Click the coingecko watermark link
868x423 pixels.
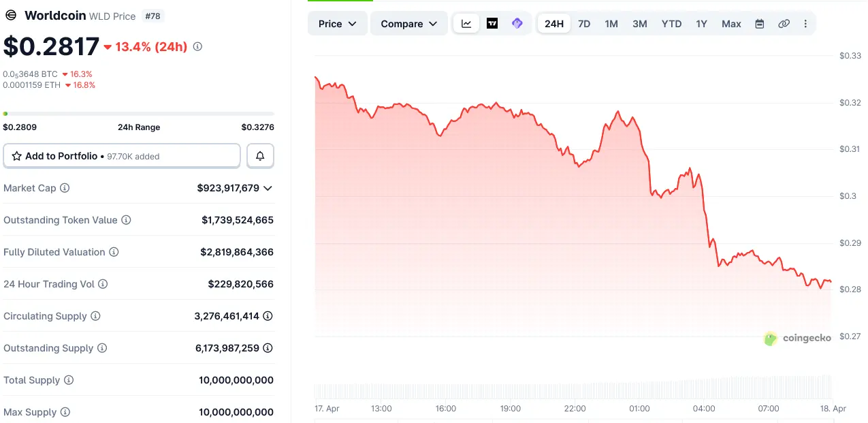pos(797,338)
